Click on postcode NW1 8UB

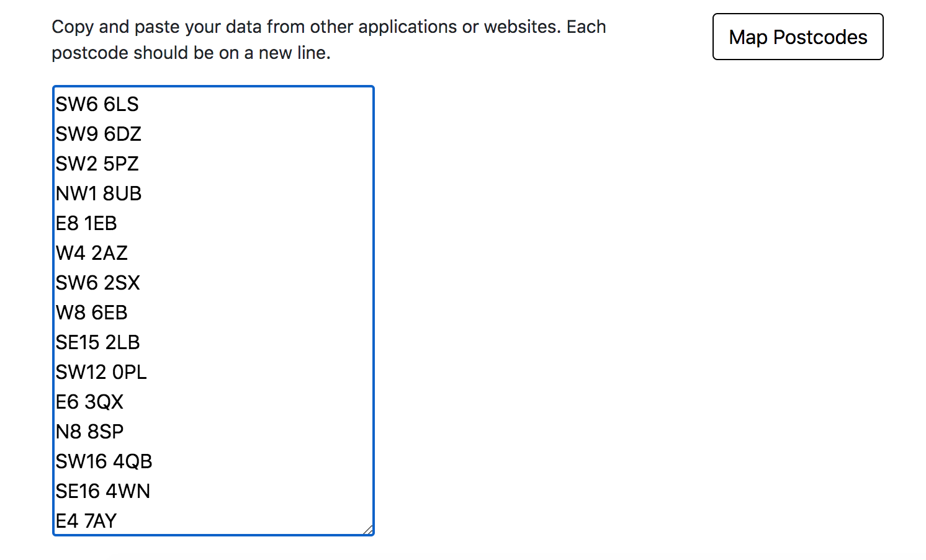click(98, 193)
